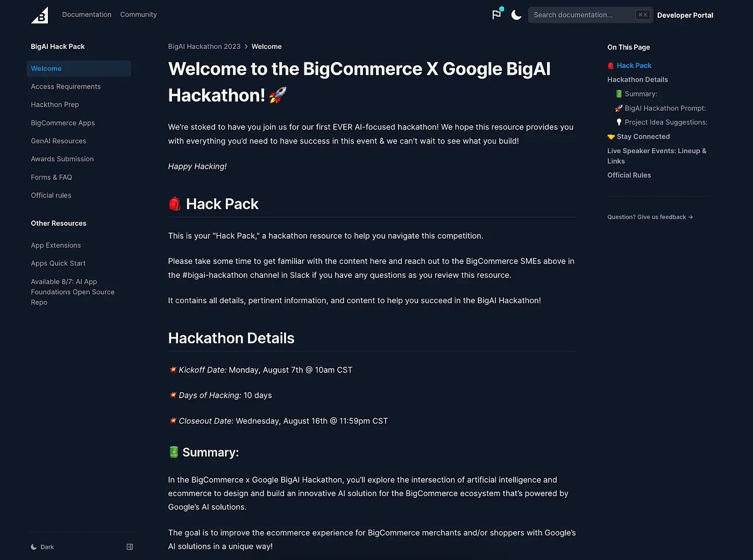Image resolution: width=753 pixels, height=560 pixels.
Task: Collapse sidebar with the panel icon
Action: [130, 547]
